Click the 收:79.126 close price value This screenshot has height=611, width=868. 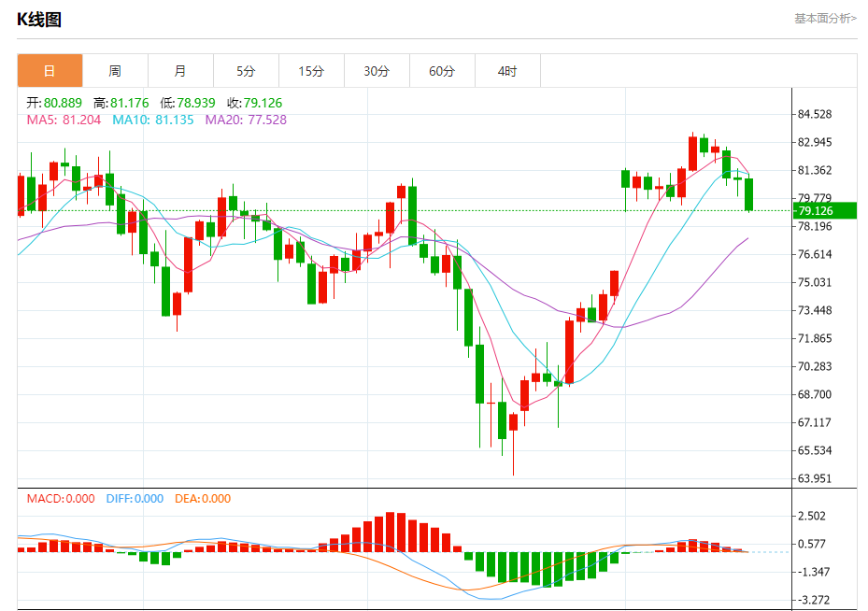[255, 103]
